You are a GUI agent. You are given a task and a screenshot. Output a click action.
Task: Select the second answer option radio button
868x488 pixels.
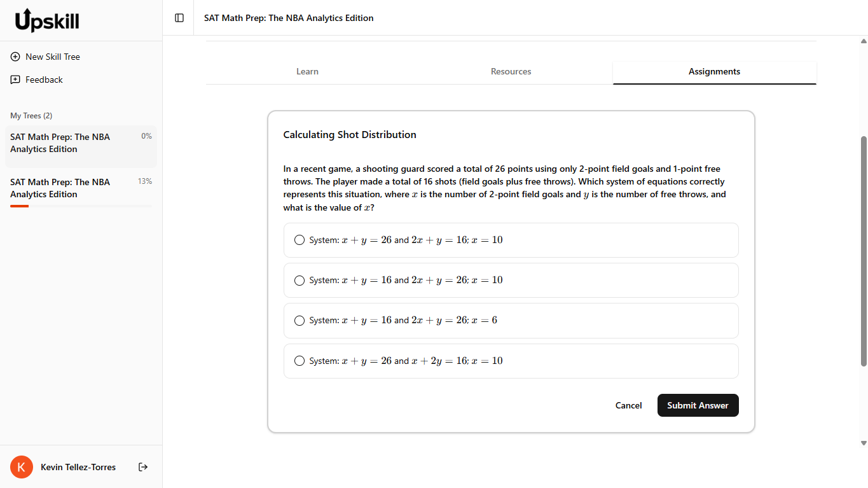tap(300, 280)
